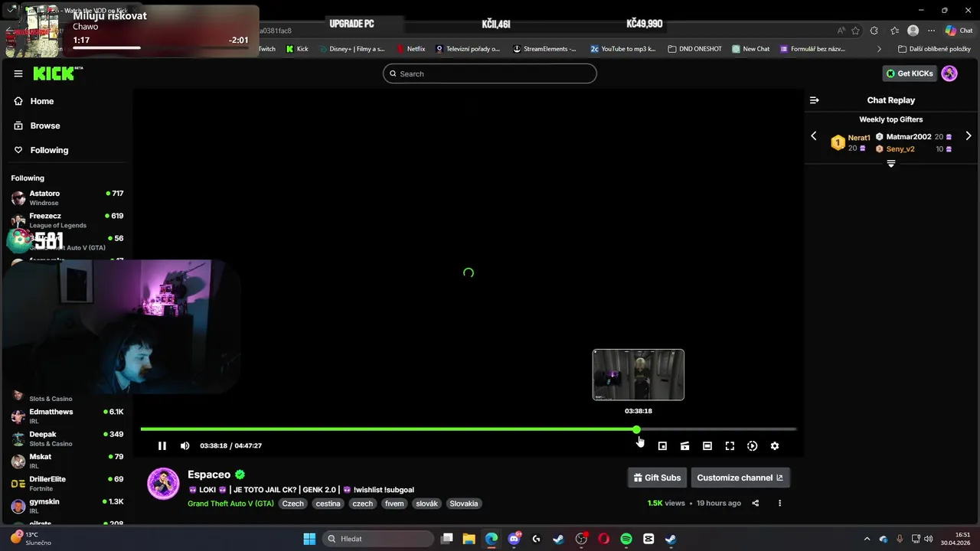This screenshot has height=551, width=980.
Task: Open the user profile avatar menu
Action: click(x=949, y=73)
